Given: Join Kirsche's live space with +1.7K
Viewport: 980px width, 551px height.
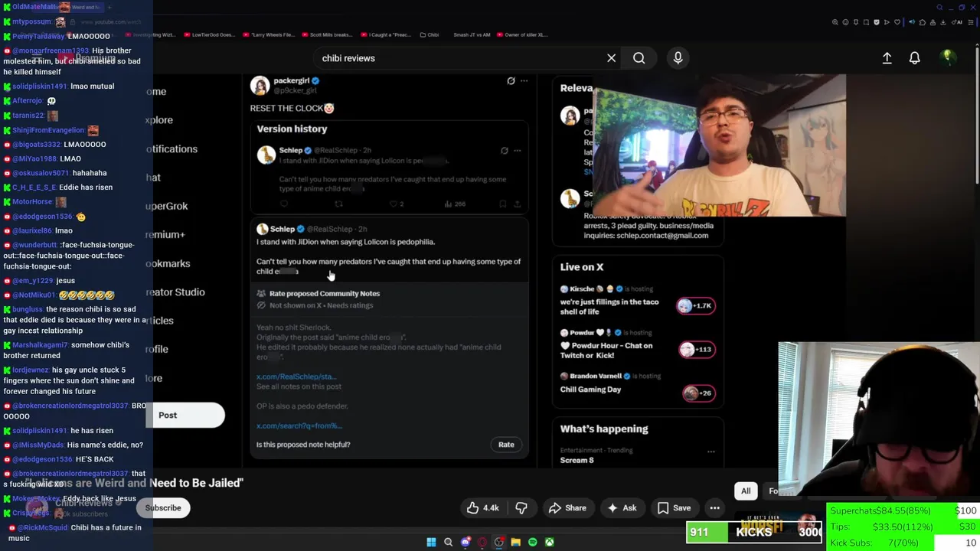Looking at the screenshot, I should [696, 306].
